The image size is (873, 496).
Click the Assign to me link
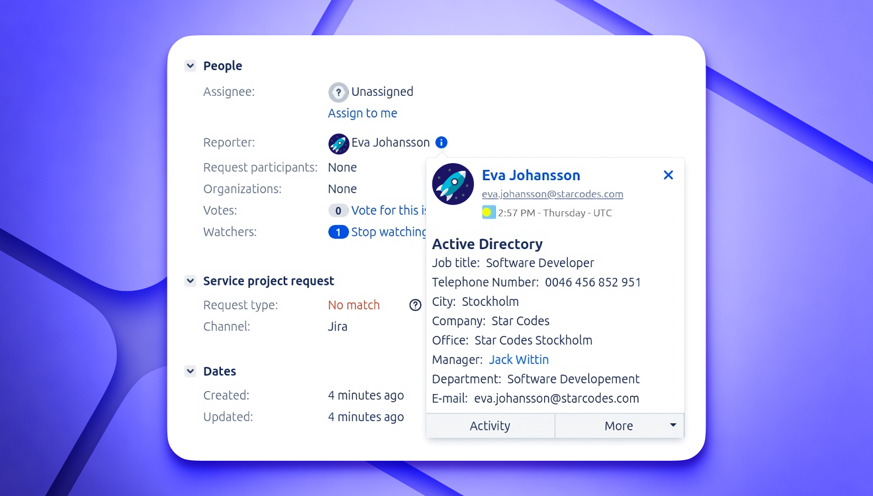362,113
